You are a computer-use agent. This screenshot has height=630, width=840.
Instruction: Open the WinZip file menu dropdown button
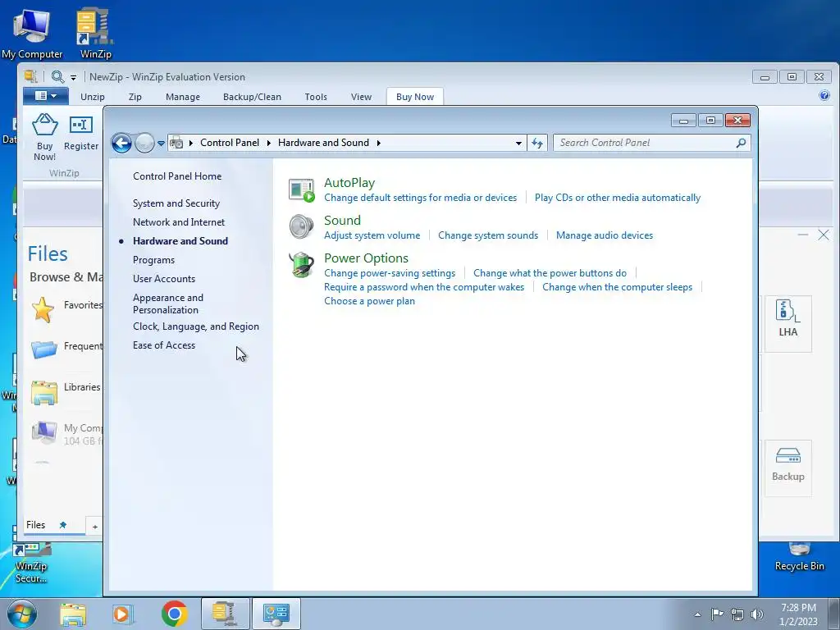click(46, 96)
